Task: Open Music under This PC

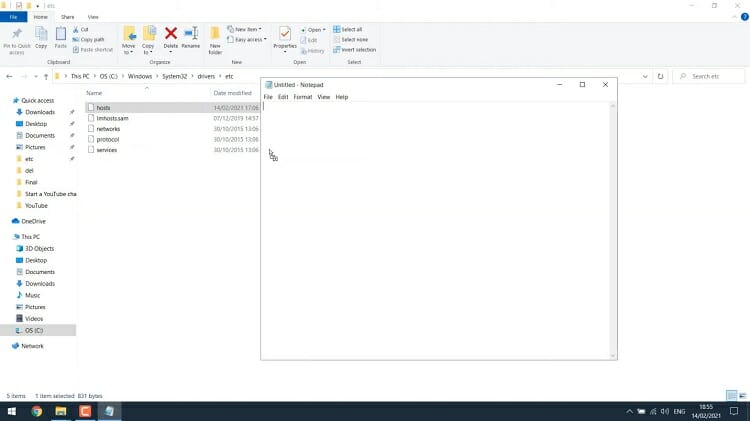Action: tap(33, 295)
